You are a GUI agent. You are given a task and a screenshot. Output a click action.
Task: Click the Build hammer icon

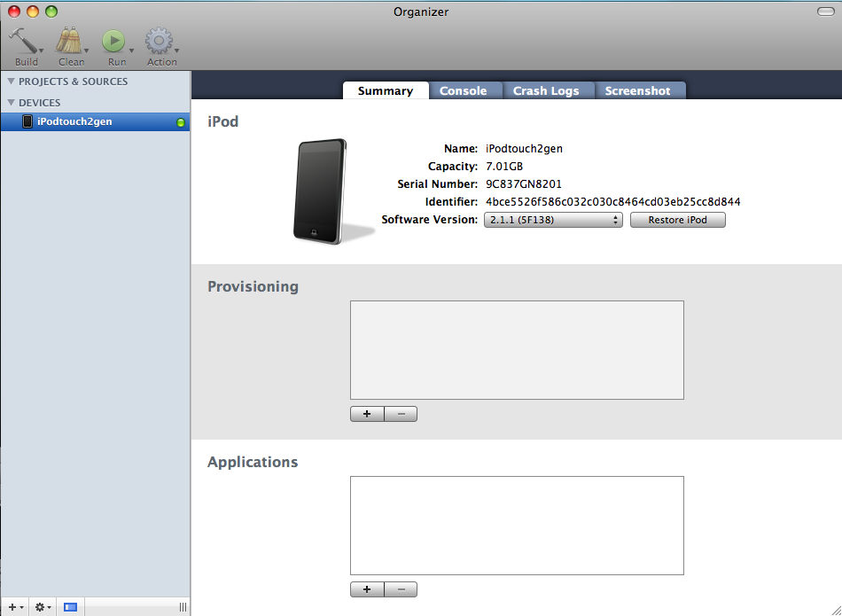pyautogui.click(x=22, y=41)
